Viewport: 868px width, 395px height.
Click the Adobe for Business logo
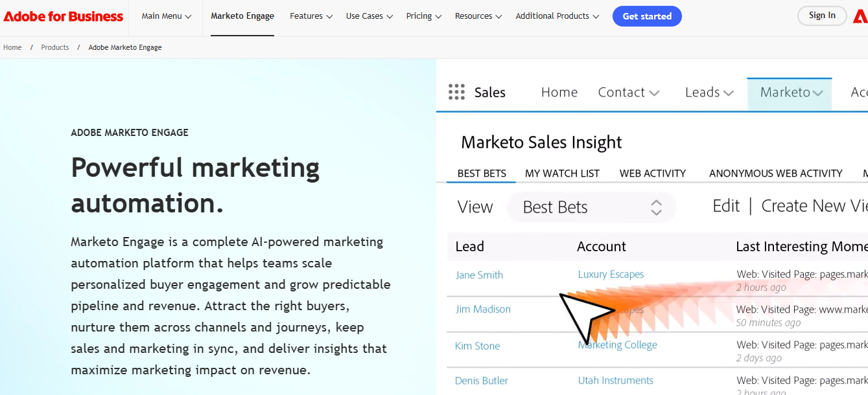click(63, 16)
